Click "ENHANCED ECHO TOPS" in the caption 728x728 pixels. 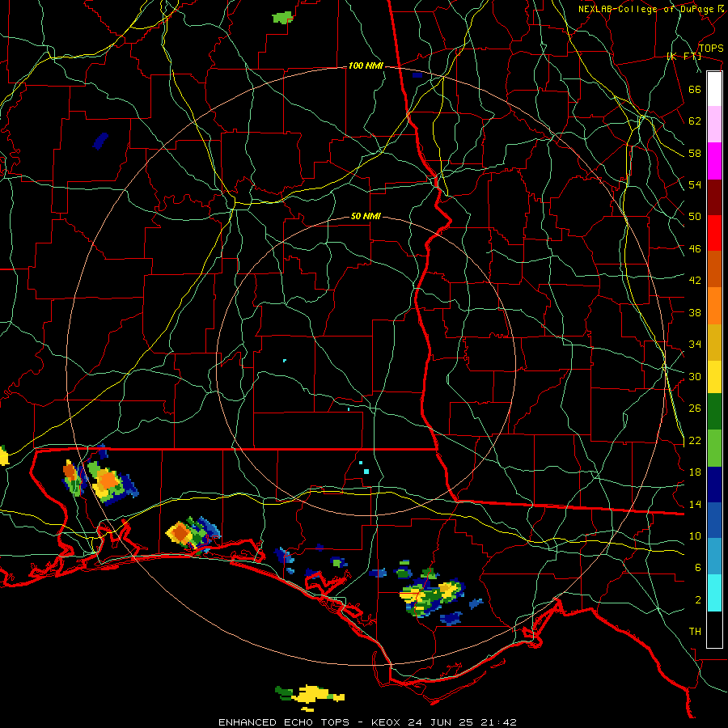[284, 722]
